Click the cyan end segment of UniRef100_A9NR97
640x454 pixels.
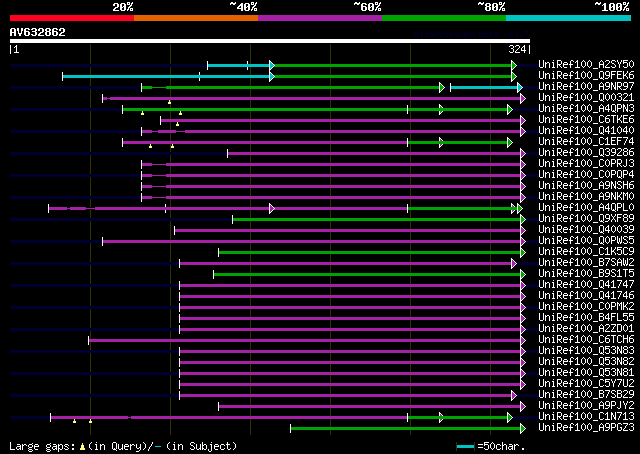[486, 87]
